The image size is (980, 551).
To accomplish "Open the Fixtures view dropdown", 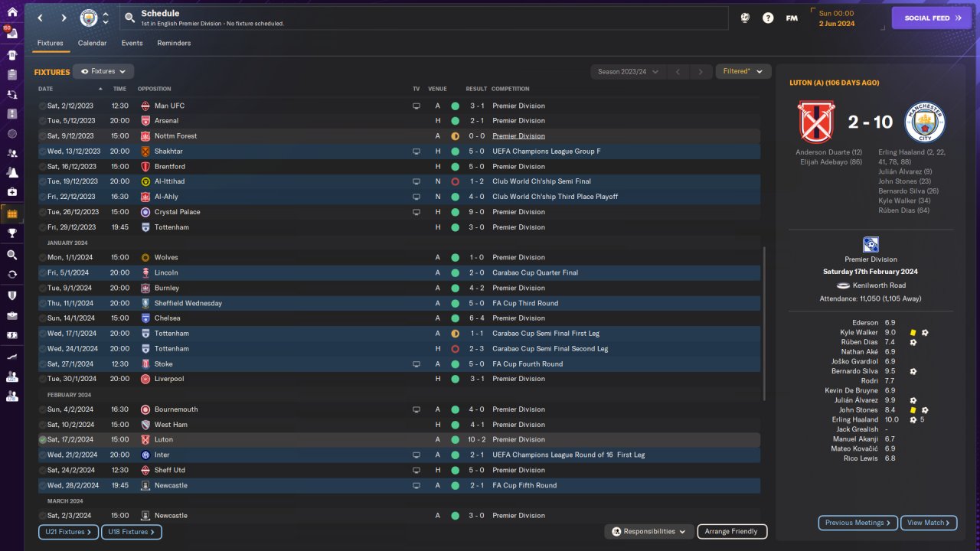I will point(103,71).
